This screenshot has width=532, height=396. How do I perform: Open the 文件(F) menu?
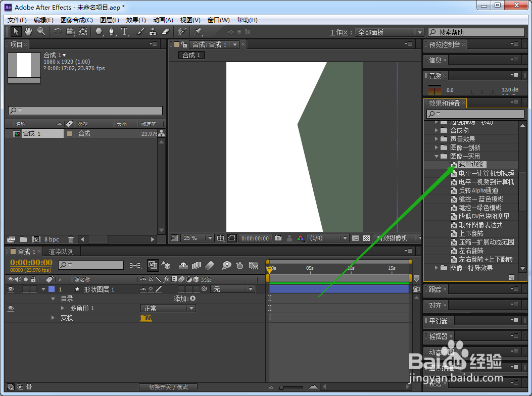tap(17, 20)
